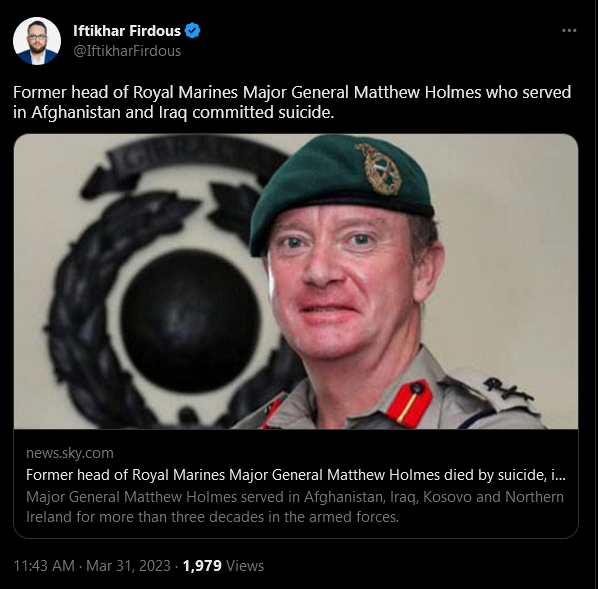Click the news.sky.com domain label
Screen dimensions: 598x589
click(x=70, y=453)
